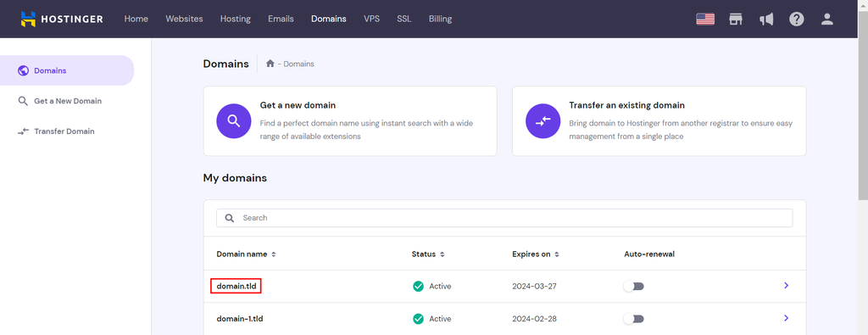Click the home breadcrumb icon
868x335 pixels.
[x=270, y=64]
